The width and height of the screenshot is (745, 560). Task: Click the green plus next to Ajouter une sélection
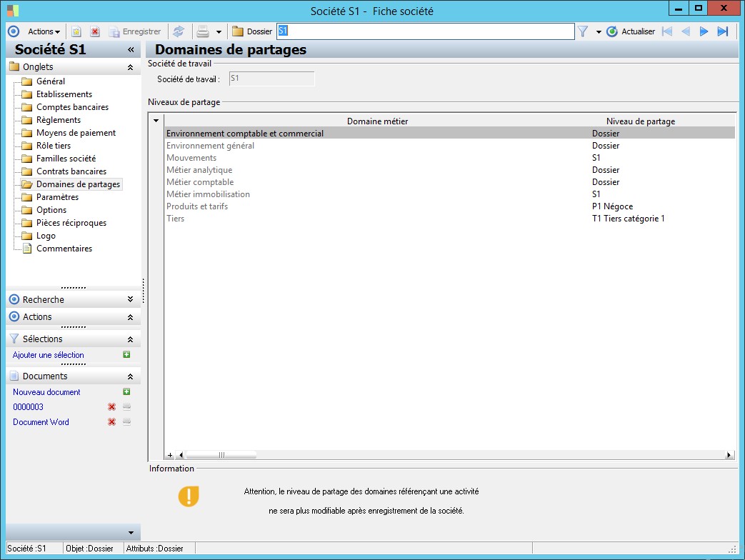[x=126, y=354]
